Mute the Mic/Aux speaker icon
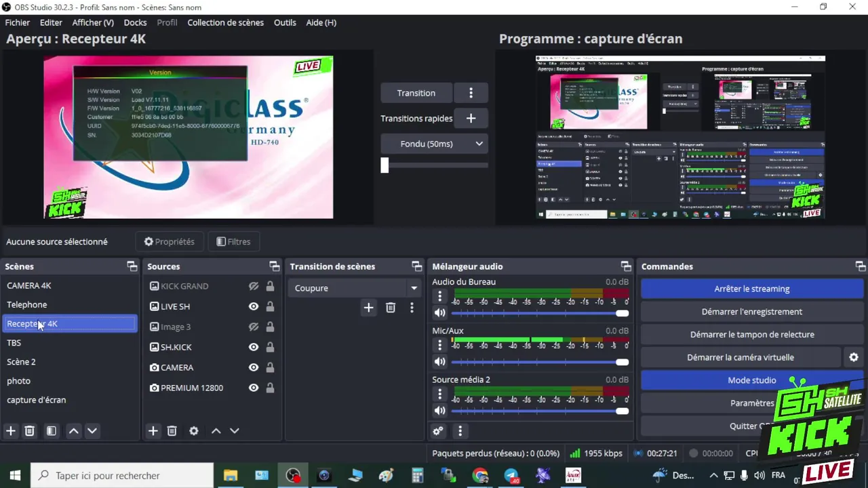868x488 pixels. pyautogui.click(x=439, y=362)
